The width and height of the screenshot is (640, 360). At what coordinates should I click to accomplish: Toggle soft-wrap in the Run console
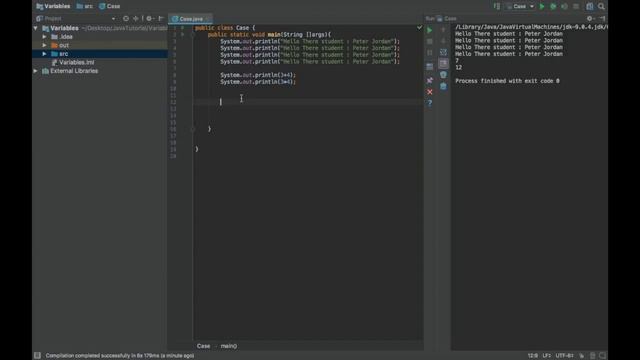443,52
